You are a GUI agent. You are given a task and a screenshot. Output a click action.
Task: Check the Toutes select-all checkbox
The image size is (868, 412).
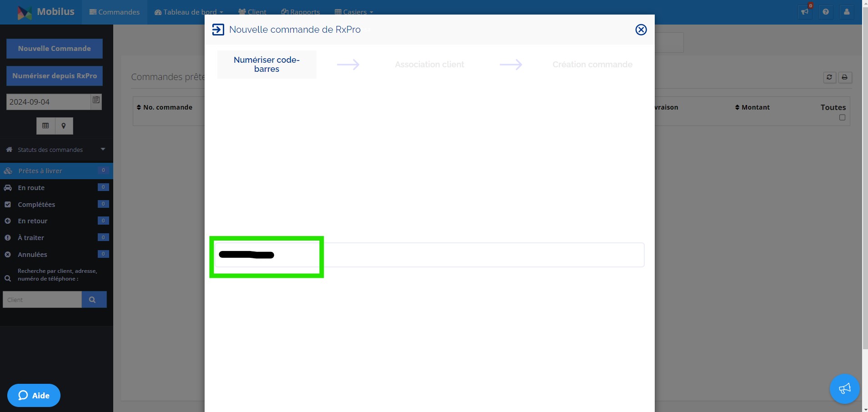pos(842,118)
